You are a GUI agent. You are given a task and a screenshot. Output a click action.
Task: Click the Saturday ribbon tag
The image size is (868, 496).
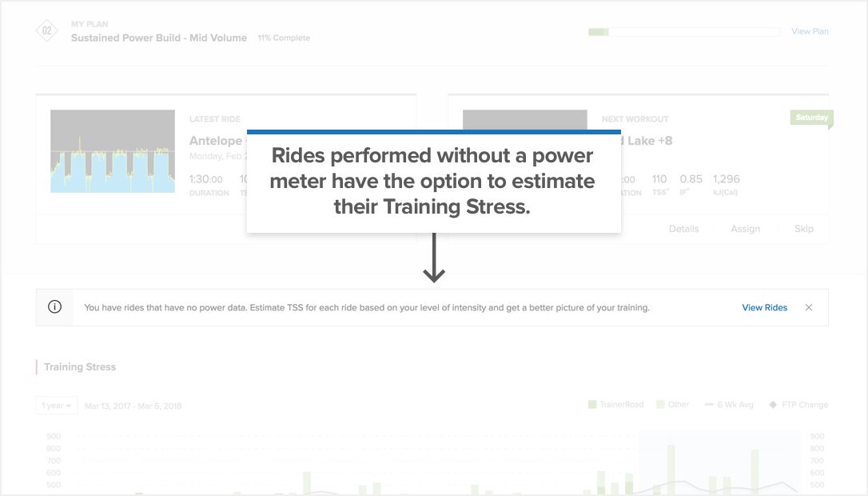pos(811,118)
